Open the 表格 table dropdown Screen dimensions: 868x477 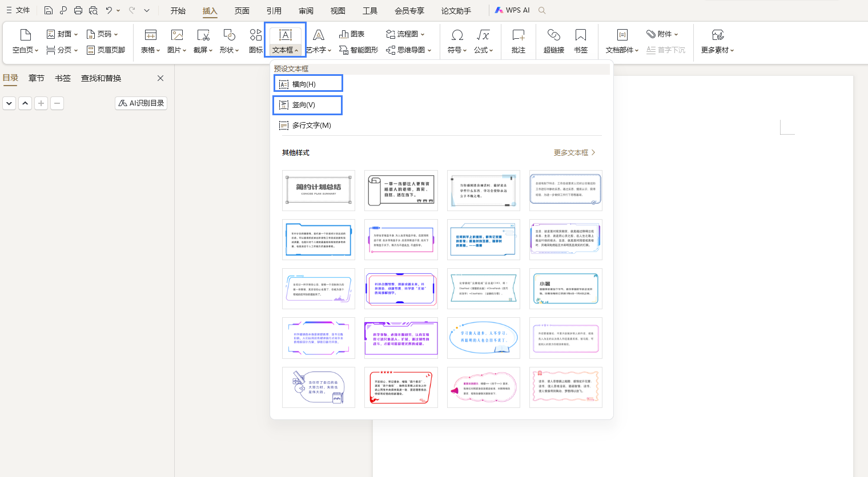coord(150,50)
